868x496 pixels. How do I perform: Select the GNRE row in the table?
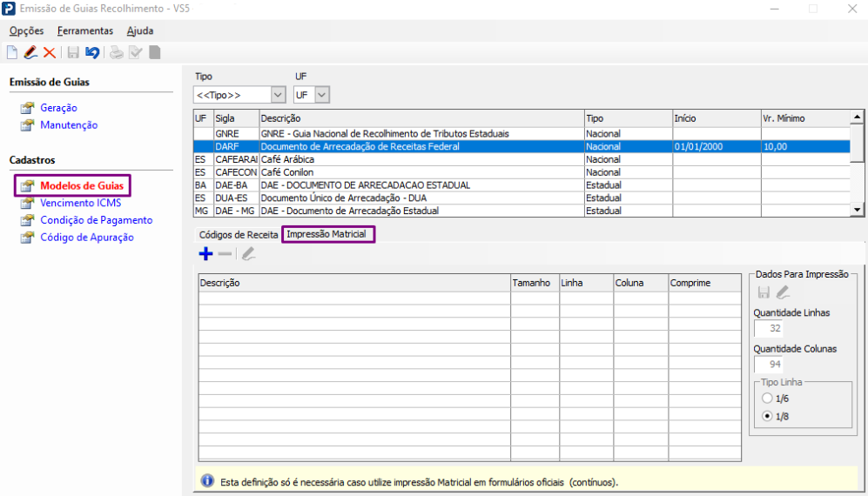pyautogui.click(x=383, y=134)
